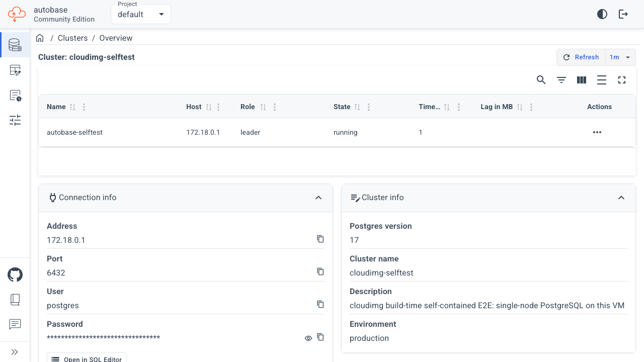Copy the User value

click(320, 304)
